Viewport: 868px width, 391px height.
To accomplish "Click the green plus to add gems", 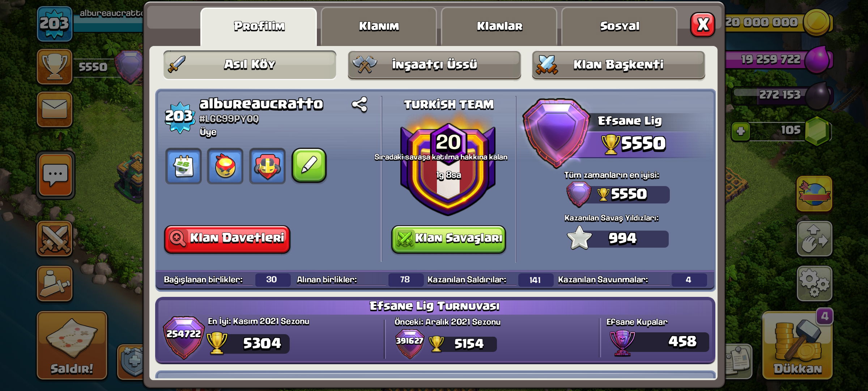I will point(740,131).
